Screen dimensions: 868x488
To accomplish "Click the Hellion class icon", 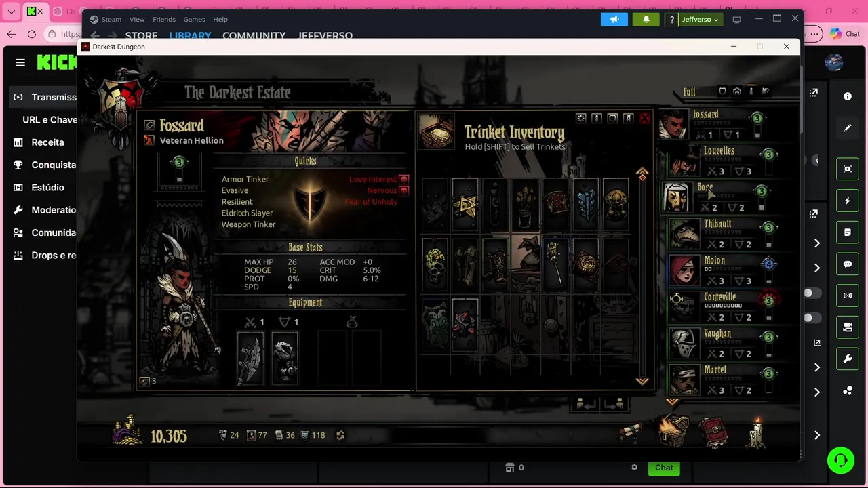I will tap(149, 140).
